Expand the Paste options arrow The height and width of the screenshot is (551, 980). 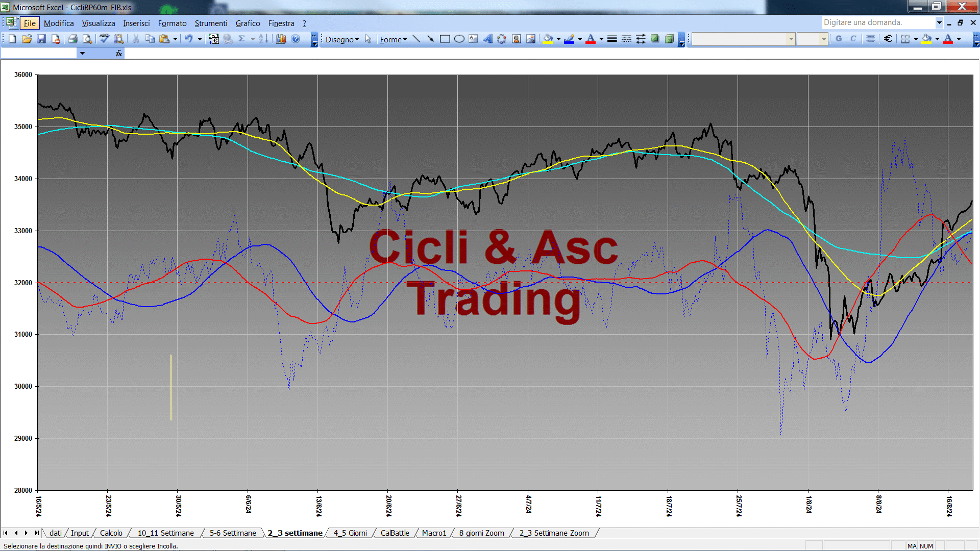(175, 39)
